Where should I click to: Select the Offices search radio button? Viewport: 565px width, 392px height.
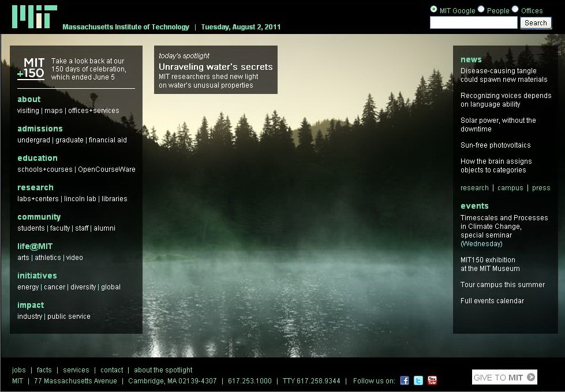point(515,9)
